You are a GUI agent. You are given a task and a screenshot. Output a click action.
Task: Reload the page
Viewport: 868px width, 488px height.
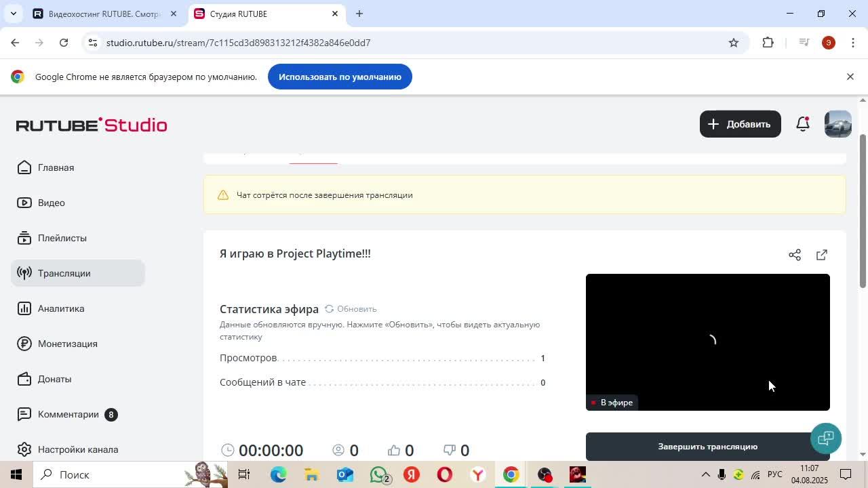pyautogui.click(x=64, y=43)
